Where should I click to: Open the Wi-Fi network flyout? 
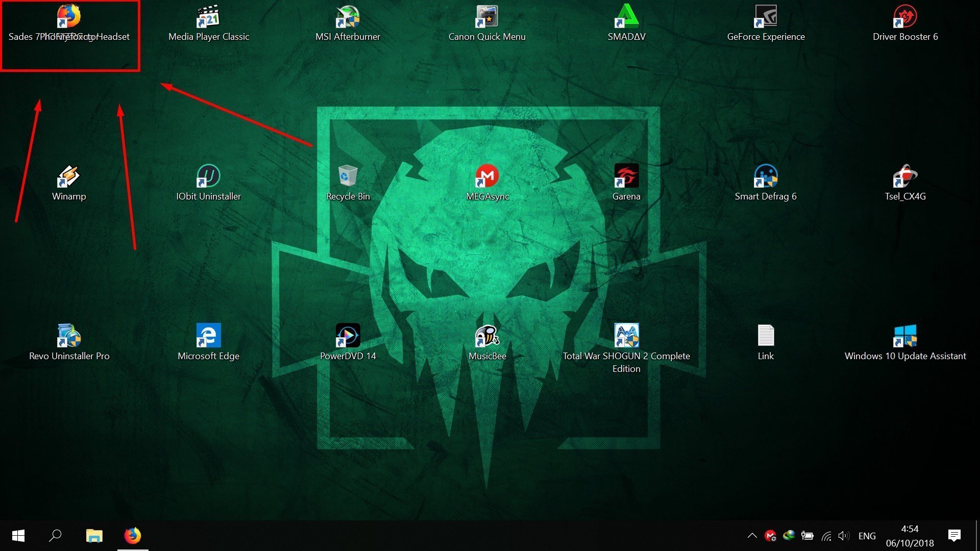click(x=826, y=536)
